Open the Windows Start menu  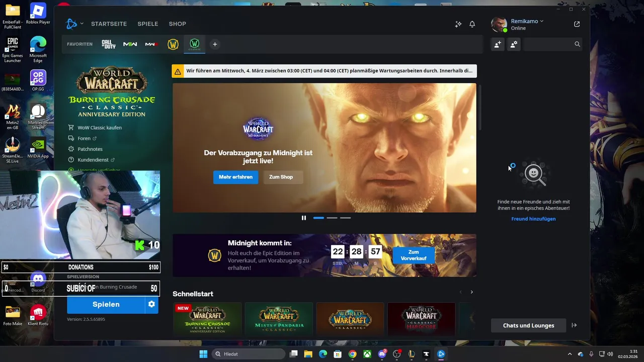(203, 354)
